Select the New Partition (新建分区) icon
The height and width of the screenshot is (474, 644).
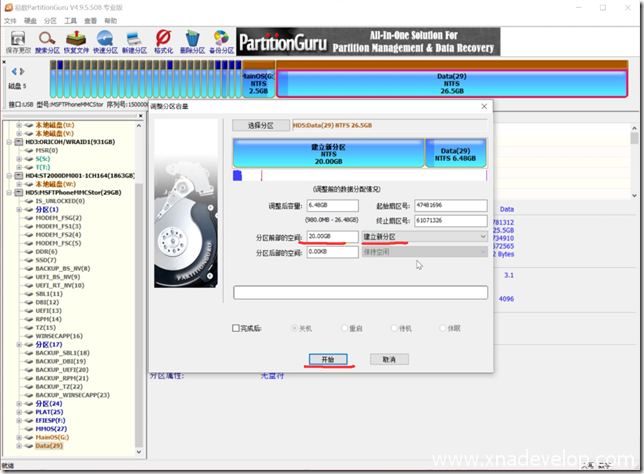pos(134,40)
